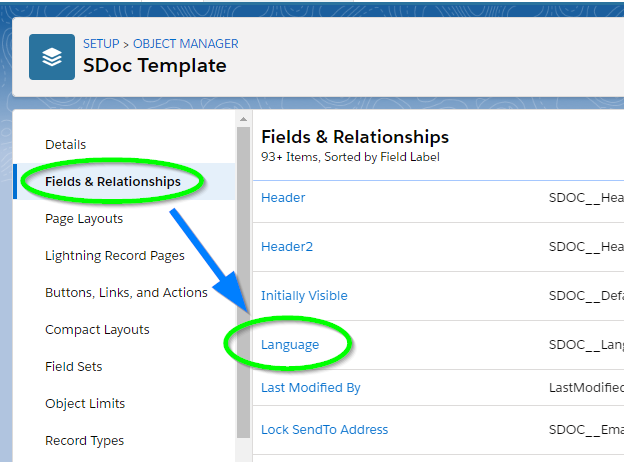The image size is (624, 462).
Task: Click the Fields & Relationships panel heading
Action: 355,136
